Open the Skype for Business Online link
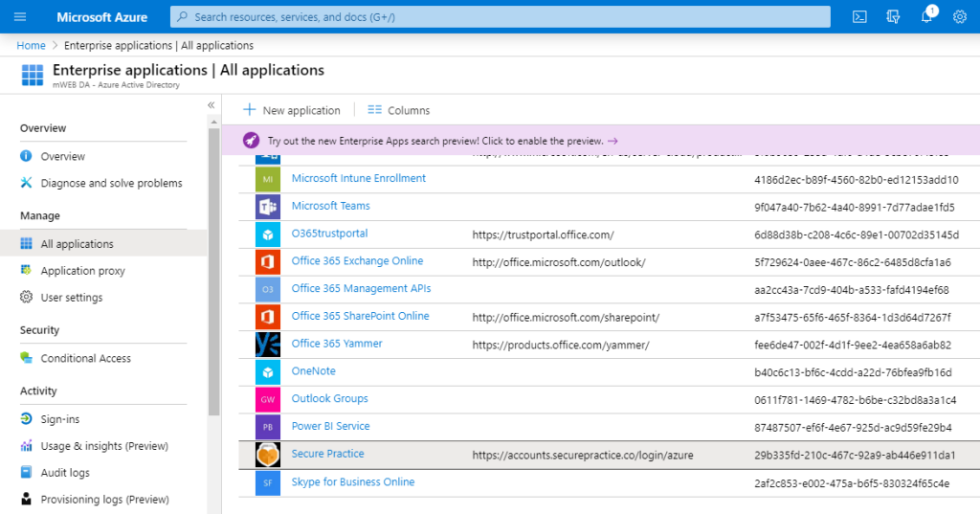 point(352,482)
